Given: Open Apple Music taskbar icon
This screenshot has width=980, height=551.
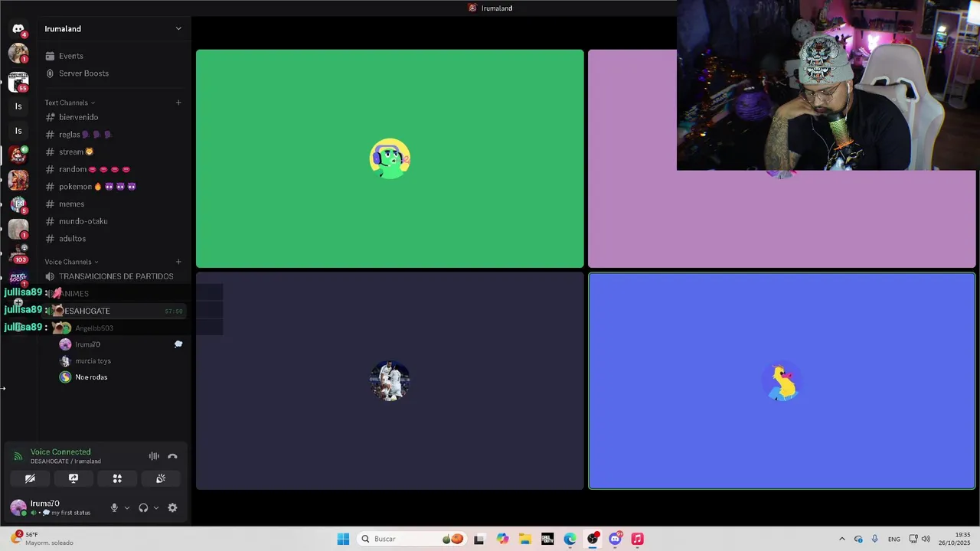Looking at the screenshot, I should [x=637, y=539].
